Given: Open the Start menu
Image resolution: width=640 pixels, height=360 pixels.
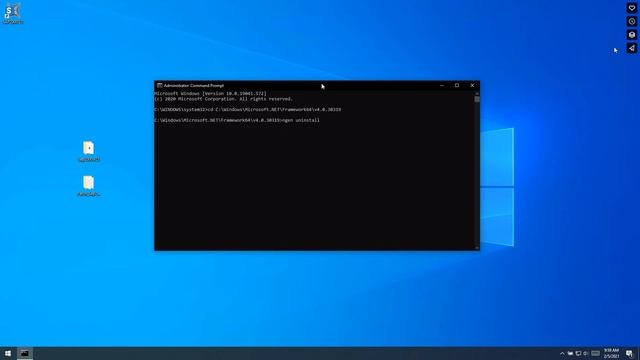Looking at the screenshot, I should click(8, 353).
